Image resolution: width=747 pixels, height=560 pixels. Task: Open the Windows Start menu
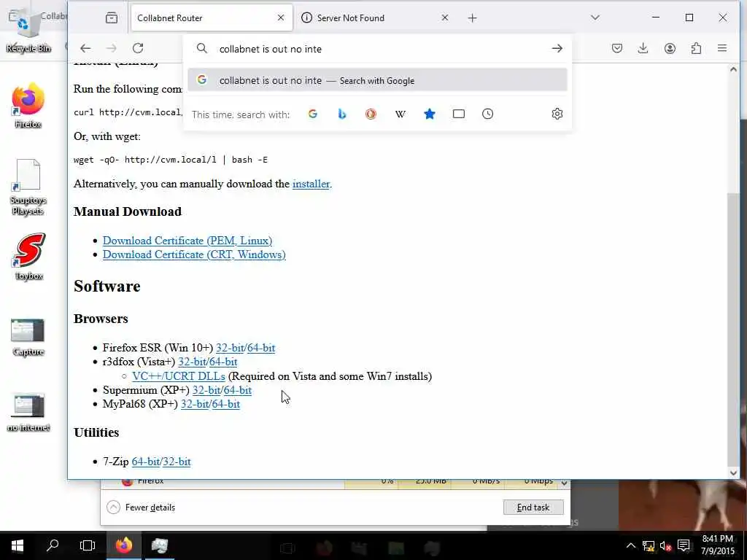coord(18,545)
